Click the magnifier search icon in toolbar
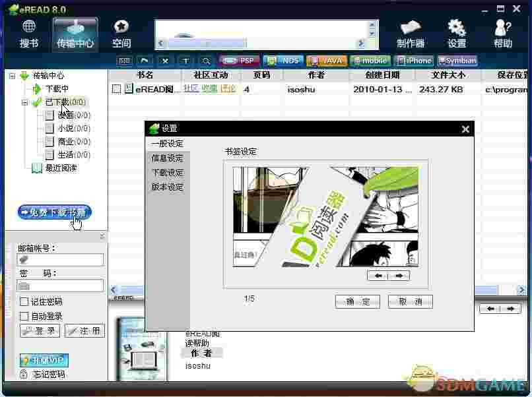The image size is (532, 397). click(x=206, y=61)
